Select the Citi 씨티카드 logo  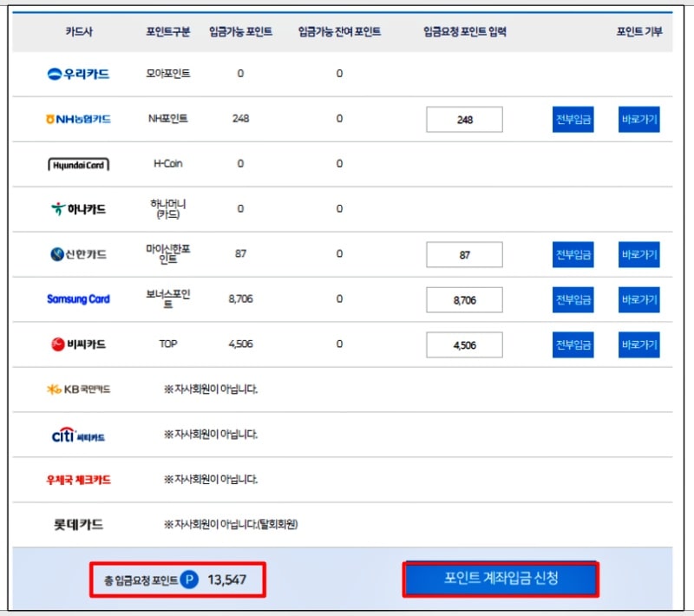(x=80, y=434)
